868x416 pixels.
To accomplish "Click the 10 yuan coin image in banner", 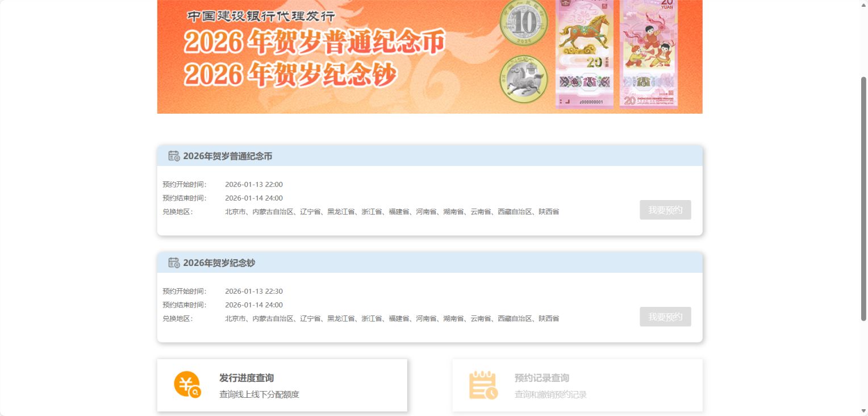I will (523, 23).
